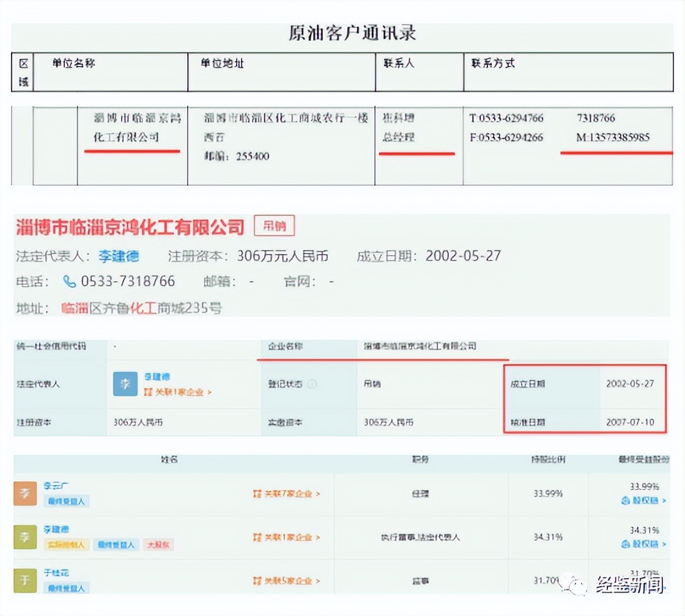Open shareholder 李云厂 name link
Viewport: 685px width, 616px height.
[x=56, y=485]
